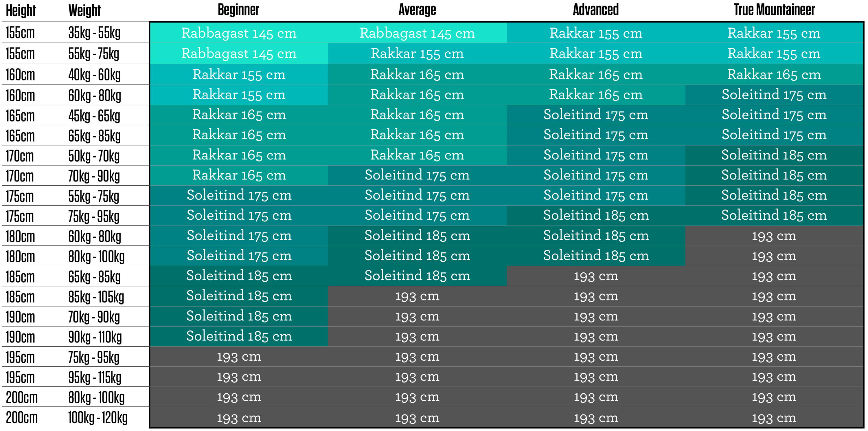Click the 40kg - 60kg weight label
This screenshot has width=868, height=431.
click(x=94, y=74)
